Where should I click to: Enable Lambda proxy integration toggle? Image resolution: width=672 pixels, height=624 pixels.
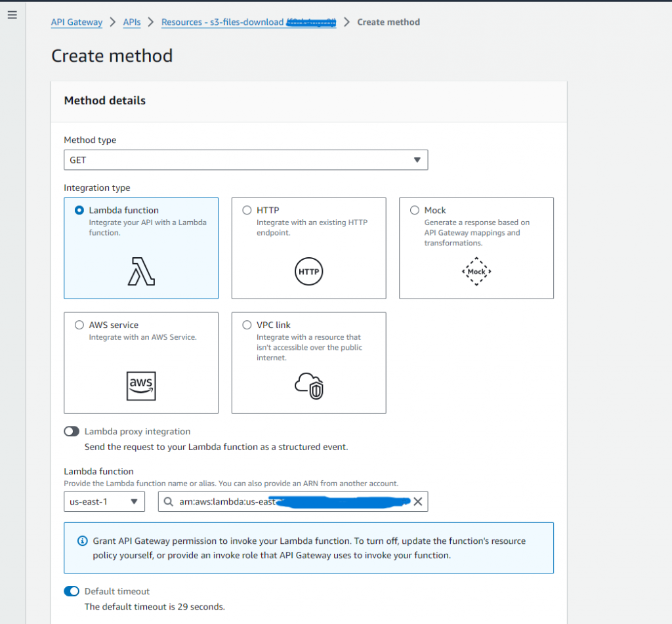click(x=72, y=432)
